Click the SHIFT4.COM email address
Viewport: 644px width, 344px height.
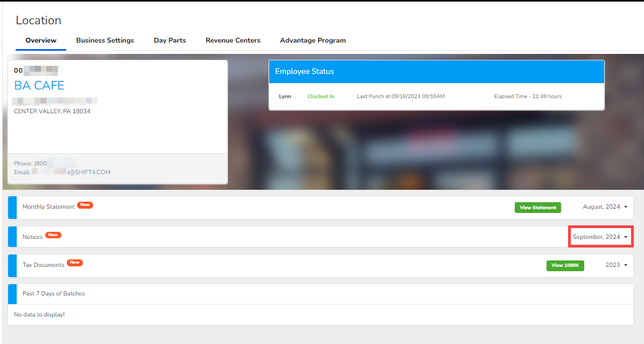[71, 173]
